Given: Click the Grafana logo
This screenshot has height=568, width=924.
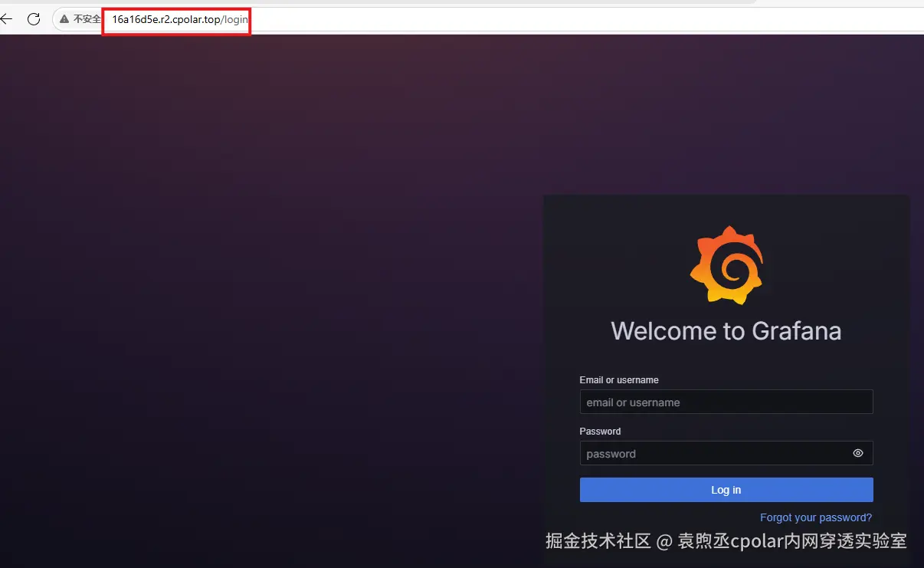Looking at the screenshot, I should [x=726, y=265].
